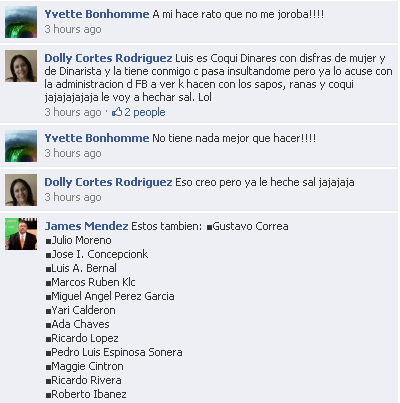
Task: Click Dolly's profile photo beside 'Luis es Coqui' comment
Action: (x=21, y=66)
